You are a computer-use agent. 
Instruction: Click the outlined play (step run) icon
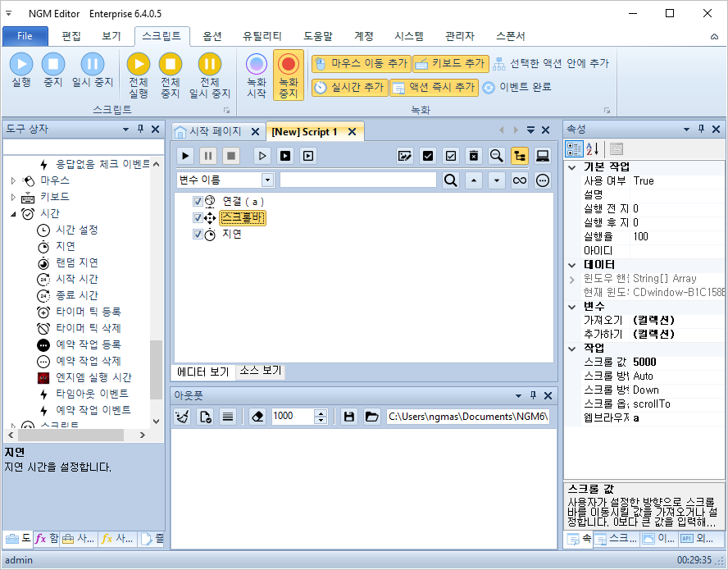coord(262,156)
